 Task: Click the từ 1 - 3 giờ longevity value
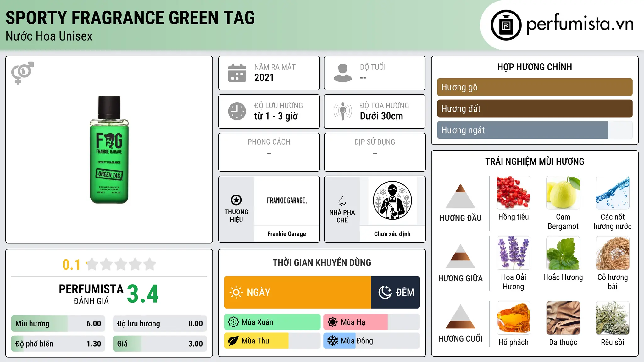[x=276, y=116]
